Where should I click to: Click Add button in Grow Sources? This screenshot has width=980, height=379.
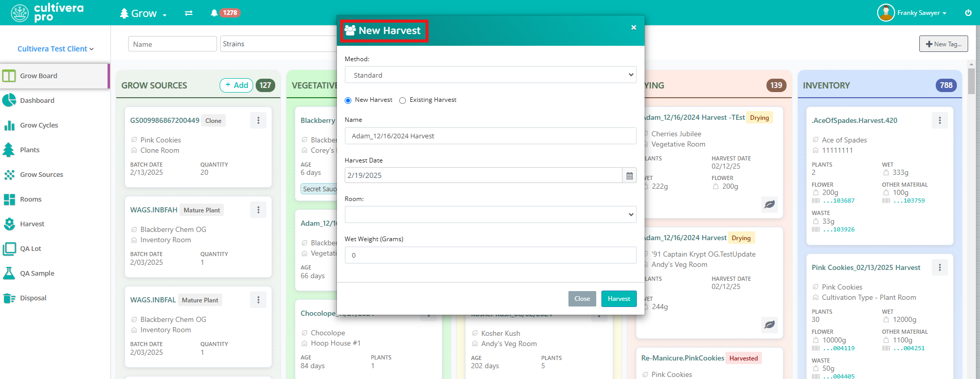(236, 85)
